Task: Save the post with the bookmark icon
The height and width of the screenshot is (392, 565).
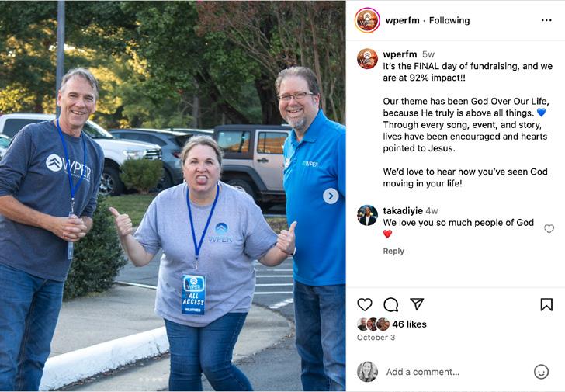Action: tap(546, 305)
